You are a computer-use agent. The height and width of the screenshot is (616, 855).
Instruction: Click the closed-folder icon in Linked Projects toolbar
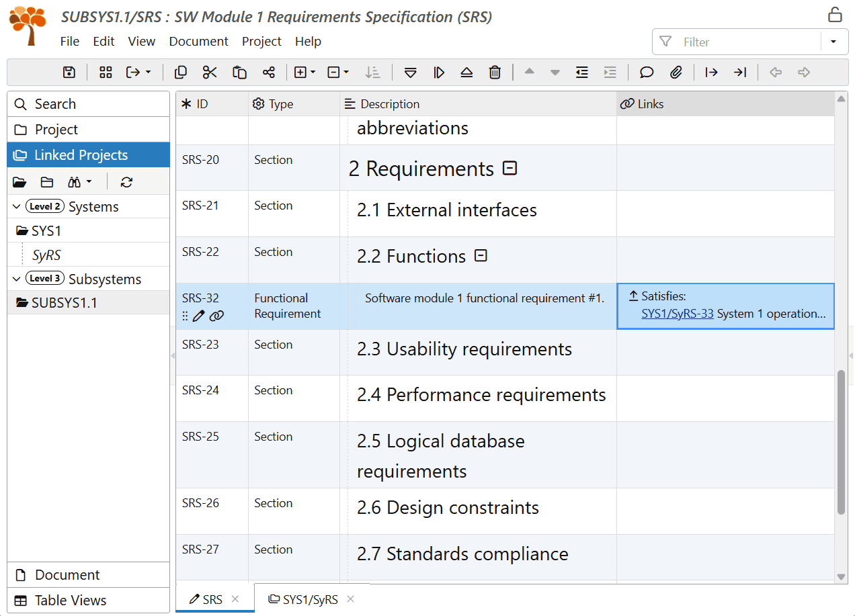[46, 182]
